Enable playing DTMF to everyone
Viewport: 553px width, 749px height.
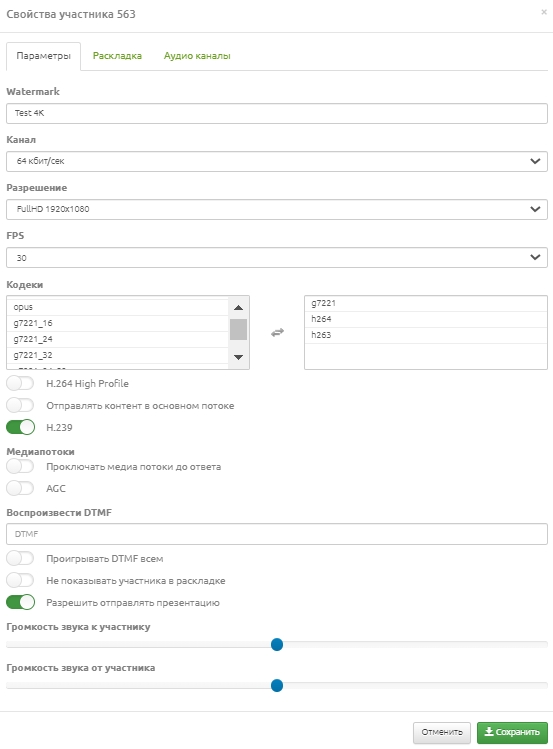coord(21,558)
